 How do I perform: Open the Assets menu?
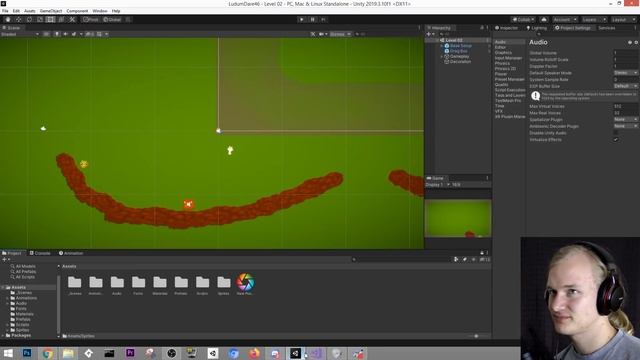[30, 11]
